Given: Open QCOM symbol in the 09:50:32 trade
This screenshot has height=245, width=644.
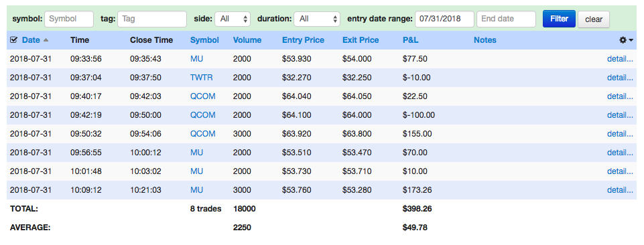Looking at the screenshot, I should point(203,134).
